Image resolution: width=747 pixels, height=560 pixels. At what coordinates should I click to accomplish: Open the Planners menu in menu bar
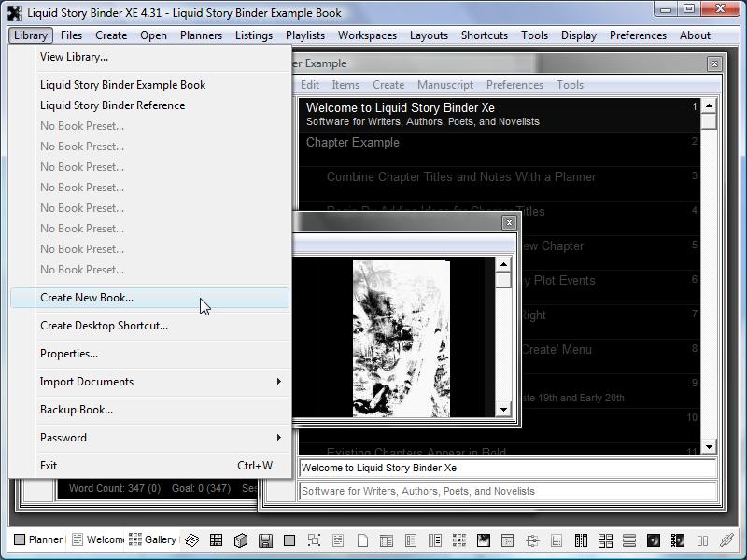(201, 35)
